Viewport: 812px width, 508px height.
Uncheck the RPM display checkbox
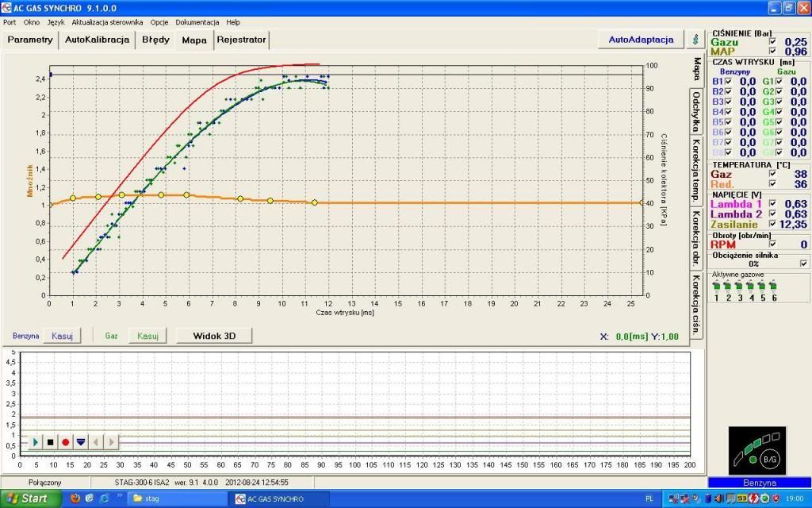(x=773, y=244)
